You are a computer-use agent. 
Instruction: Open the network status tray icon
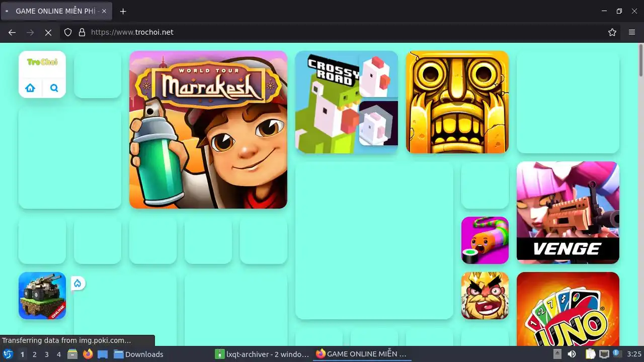pos(604,354)
